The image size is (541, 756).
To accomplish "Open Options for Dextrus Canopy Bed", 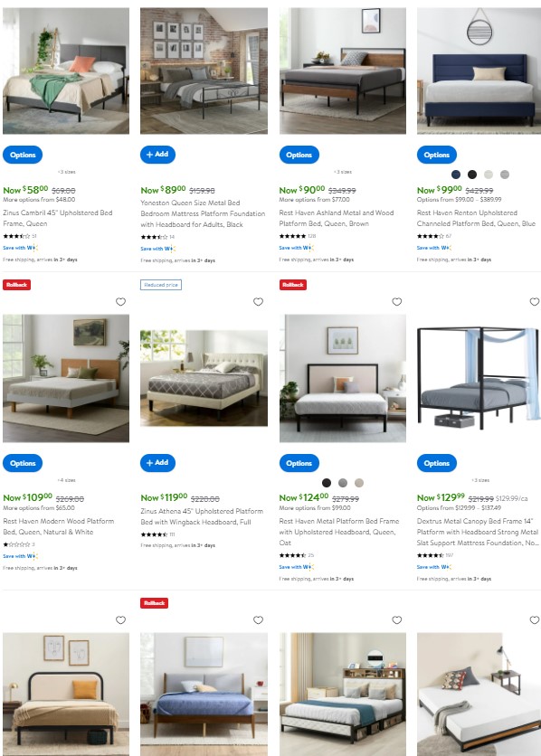I will click(x=436, y=463).
